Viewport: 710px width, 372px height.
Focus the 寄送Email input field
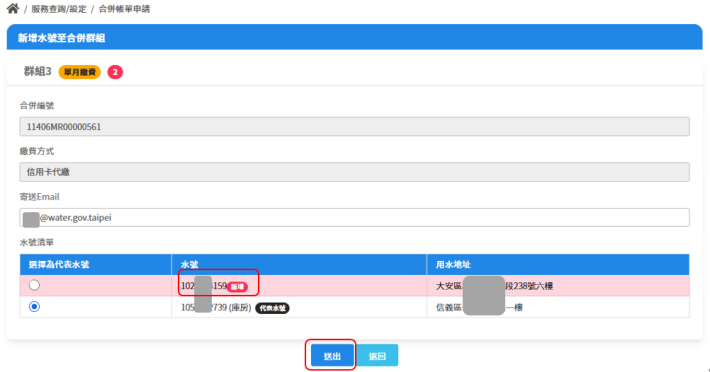pyautogui.click(x=355, y=218)
